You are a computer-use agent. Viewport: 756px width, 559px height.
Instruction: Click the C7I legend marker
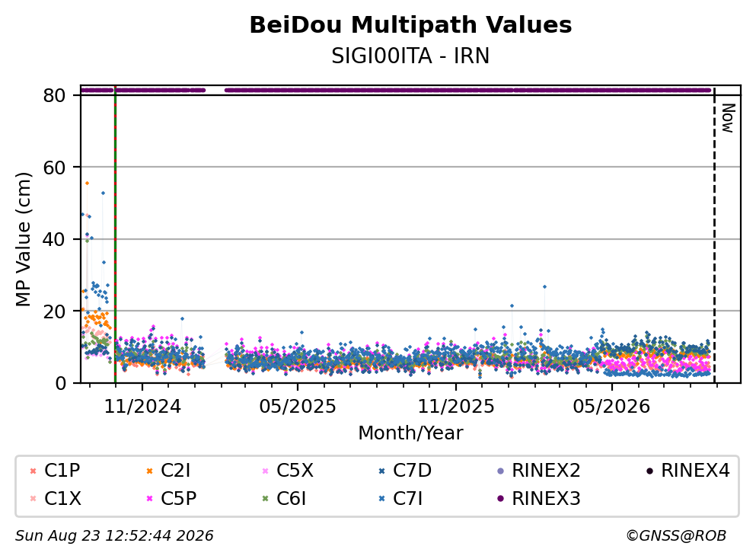click(x=382, y=499)
